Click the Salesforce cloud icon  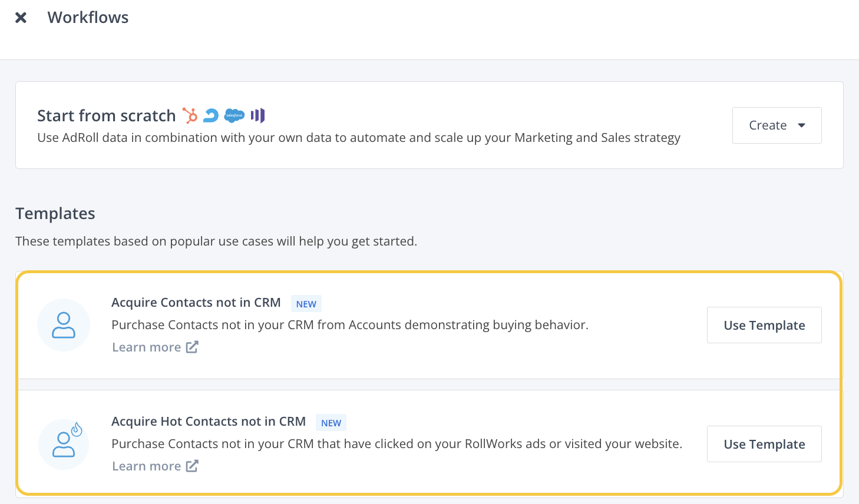[233, 115]
